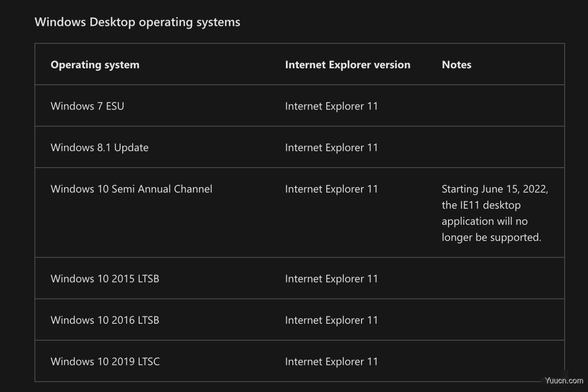Select the 'Notes' column header
The image size is (588, 392).
point(457,65)
